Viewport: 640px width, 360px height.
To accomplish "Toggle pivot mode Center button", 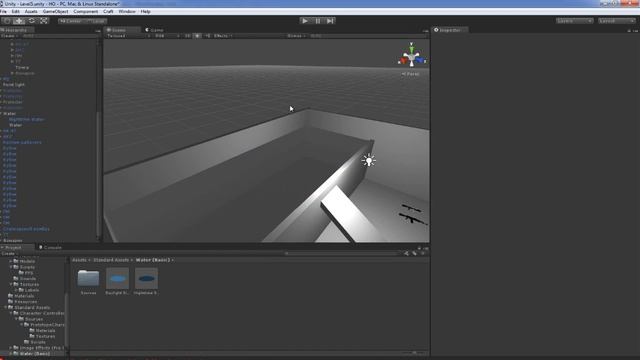I will tap(71, 21).
